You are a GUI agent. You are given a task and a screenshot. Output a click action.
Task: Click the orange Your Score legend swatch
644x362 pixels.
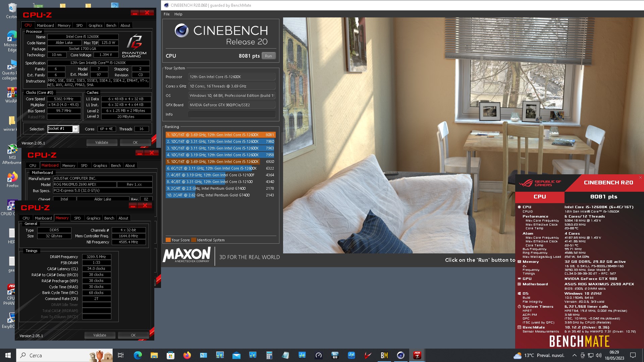tap(168, 240)
